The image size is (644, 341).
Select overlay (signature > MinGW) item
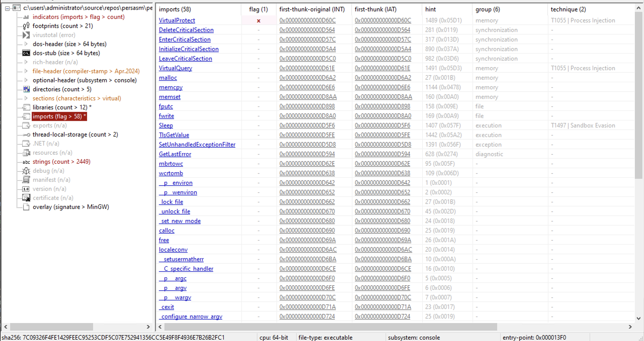click(x=71, y=207)
